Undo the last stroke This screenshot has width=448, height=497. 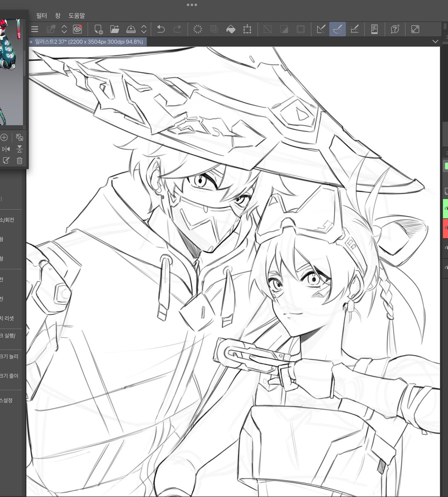pos(161,29)
